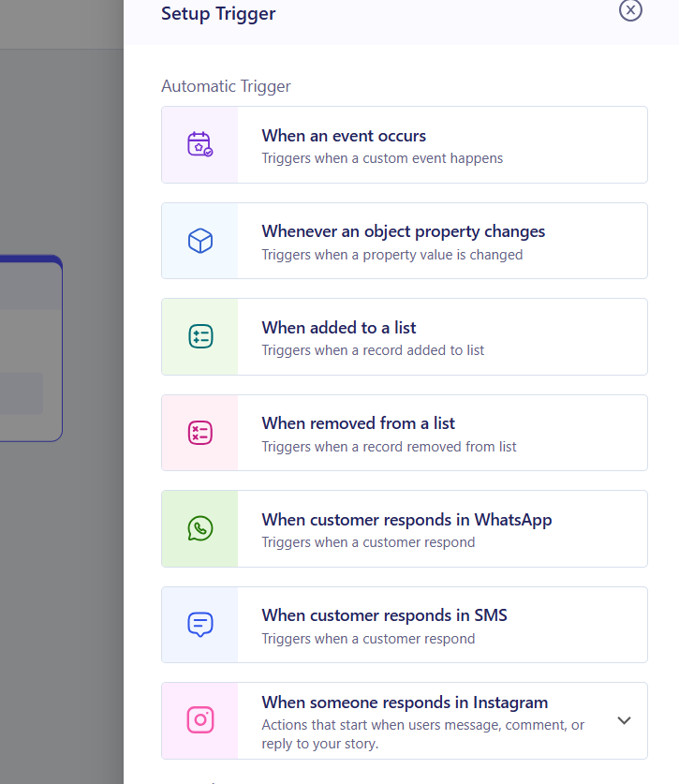Click the Instagram description about story replies

click(x=423, y=734)
